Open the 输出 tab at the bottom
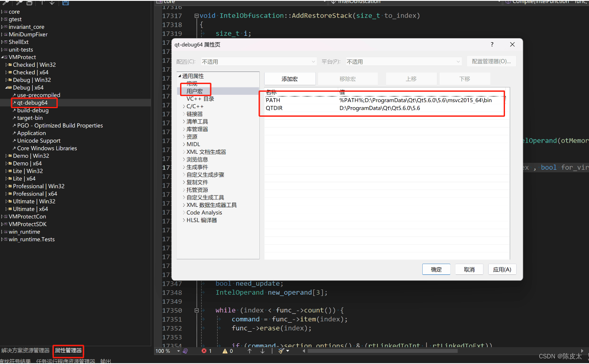 click(x=106, y=360)
